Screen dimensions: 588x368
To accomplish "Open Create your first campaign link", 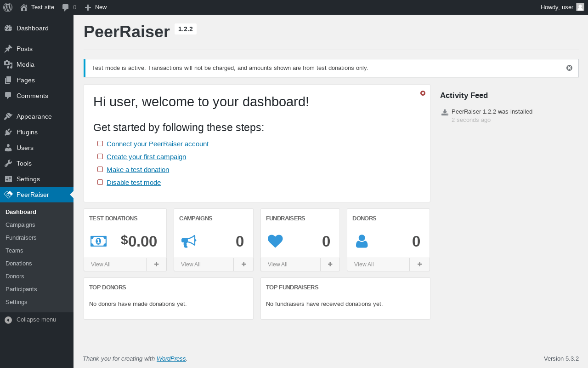I will pyautogui.click(x=146, y=157).
